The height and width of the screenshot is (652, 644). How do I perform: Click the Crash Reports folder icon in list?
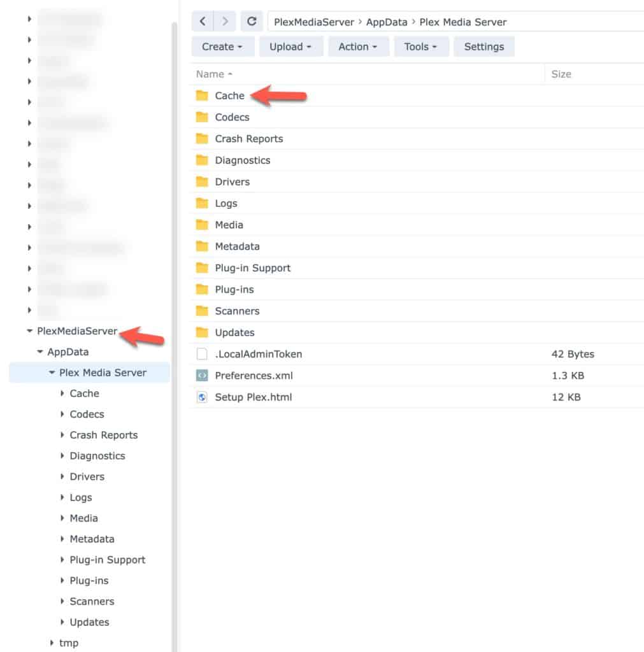click(x=202, y=139)
